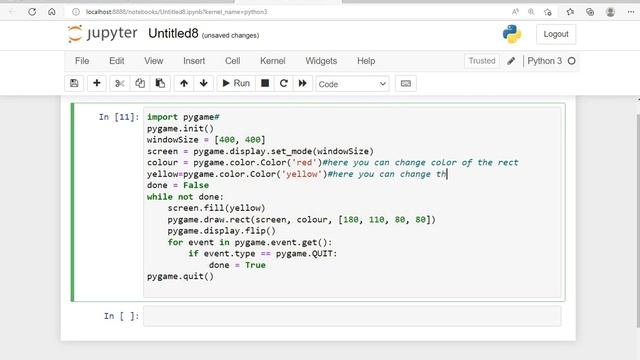Click the localhost URL address field
640x360 pixels.
176,12
